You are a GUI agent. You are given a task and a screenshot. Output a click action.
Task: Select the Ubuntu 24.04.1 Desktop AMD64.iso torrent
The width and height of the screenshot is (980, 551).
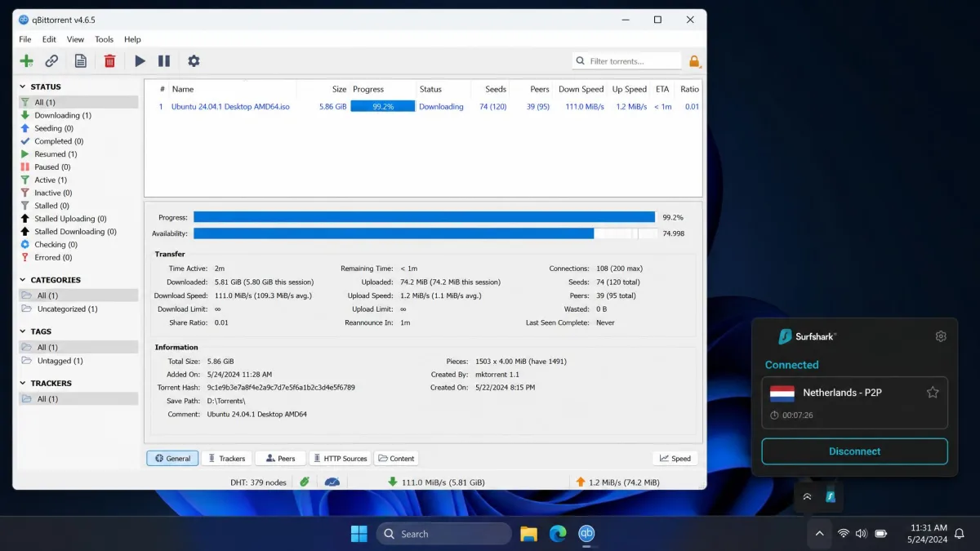pos(230,106)
